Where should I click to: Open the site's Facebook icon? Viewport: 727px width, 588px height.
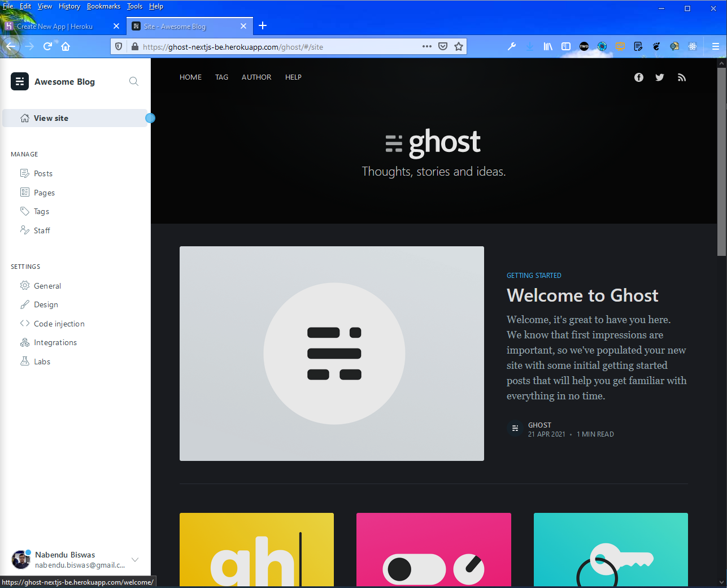[639, 77]
